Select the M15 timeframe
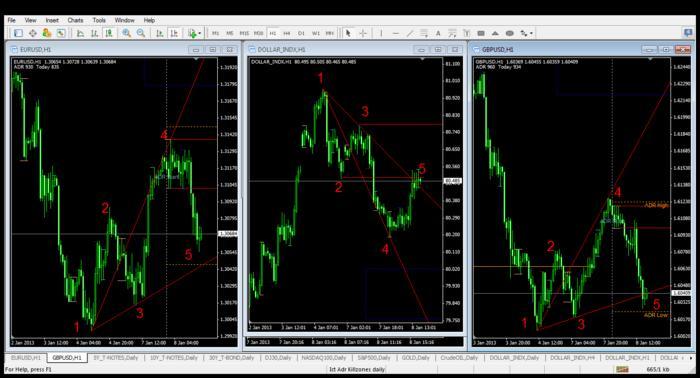Screen dimensions: 700x378 pyautogui.click(x=244, y=33)
